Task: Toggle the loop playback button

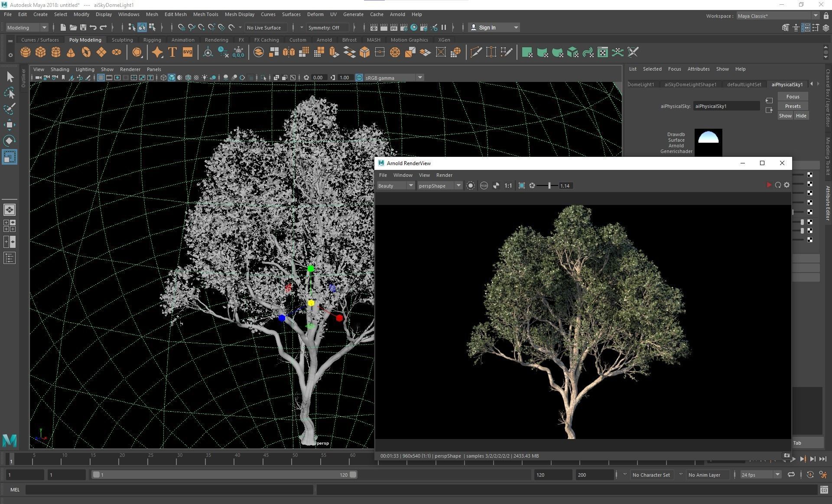Action: (x=791, y=475)
